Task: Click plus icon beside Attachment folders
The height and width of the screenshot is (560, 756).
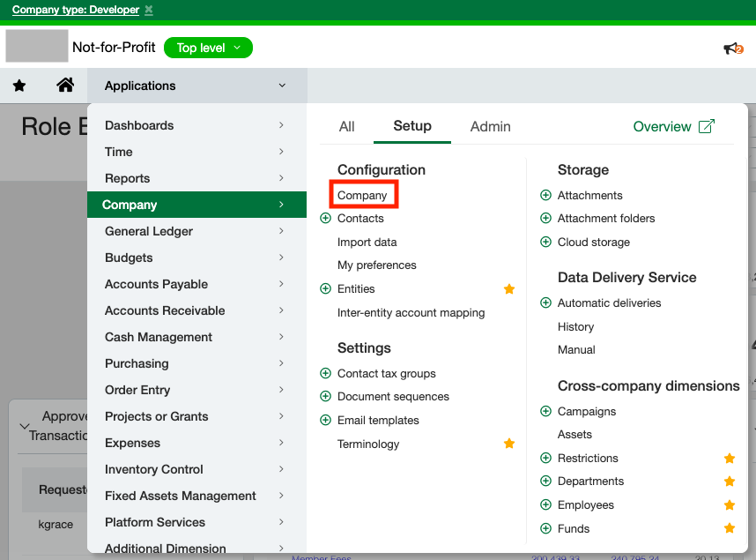Action: tap(545, 218)
